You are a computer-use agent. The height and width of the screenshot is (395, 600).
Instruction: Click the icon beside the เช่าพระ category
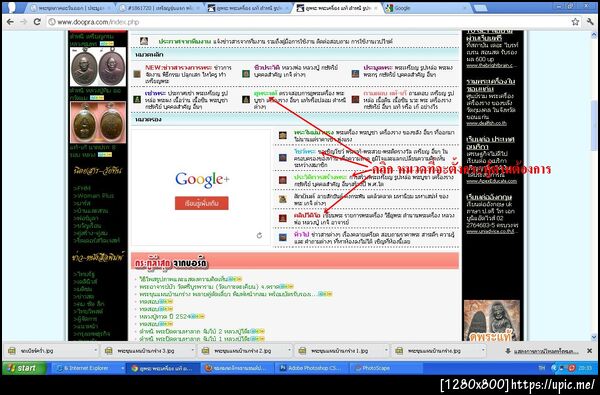click(x=137, y=100)
